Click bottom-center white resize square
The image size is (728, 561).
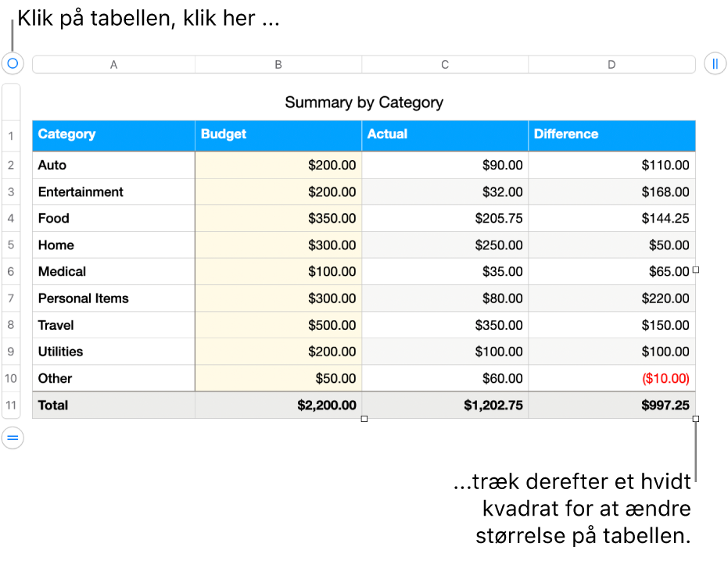pyautogui.click(x=364, y=420)
